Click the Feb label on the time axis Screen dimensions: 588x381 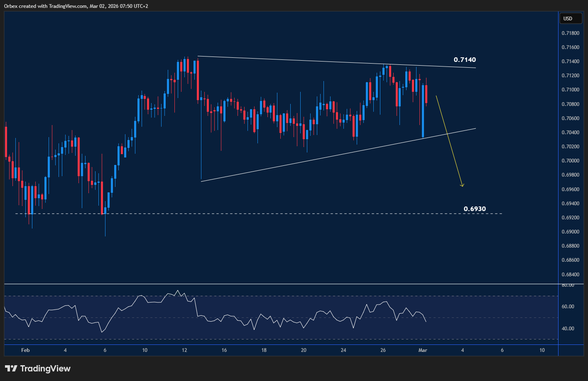pos(25,350)
